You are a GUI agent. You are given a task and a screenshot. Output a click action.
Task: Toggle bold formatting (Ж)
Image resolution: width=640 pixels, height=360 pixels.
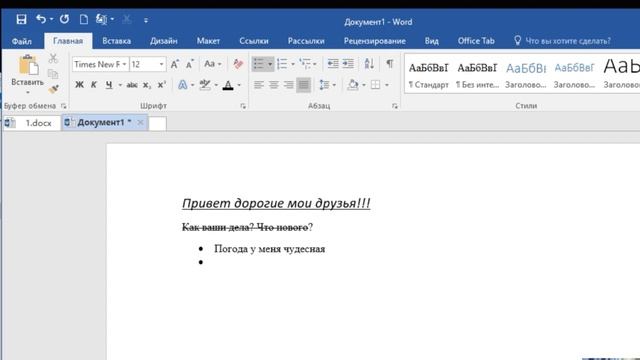[80, 85]
